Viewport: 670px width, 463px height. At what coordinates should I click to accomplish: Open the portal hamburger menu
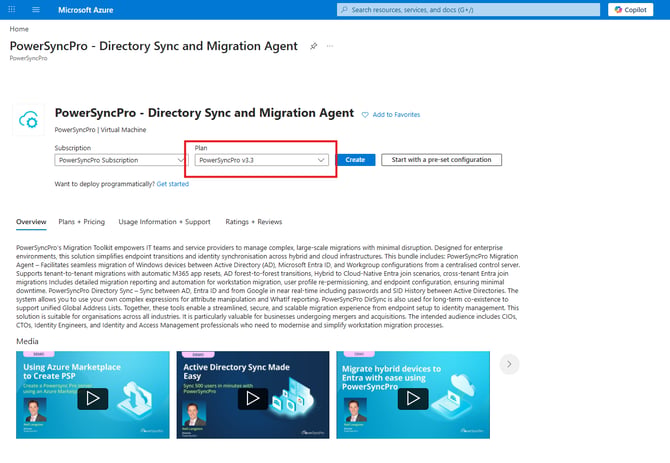click(36, 9)
